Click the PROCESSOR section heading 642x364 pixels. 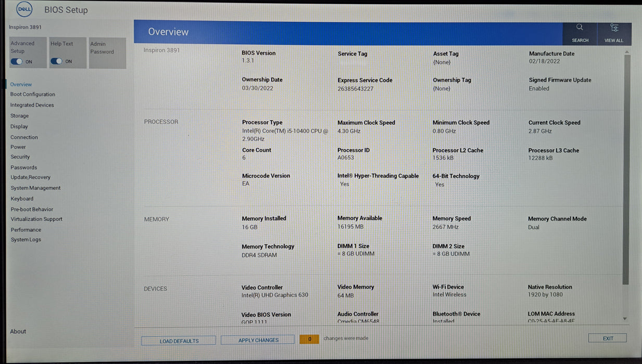(161, 122)
